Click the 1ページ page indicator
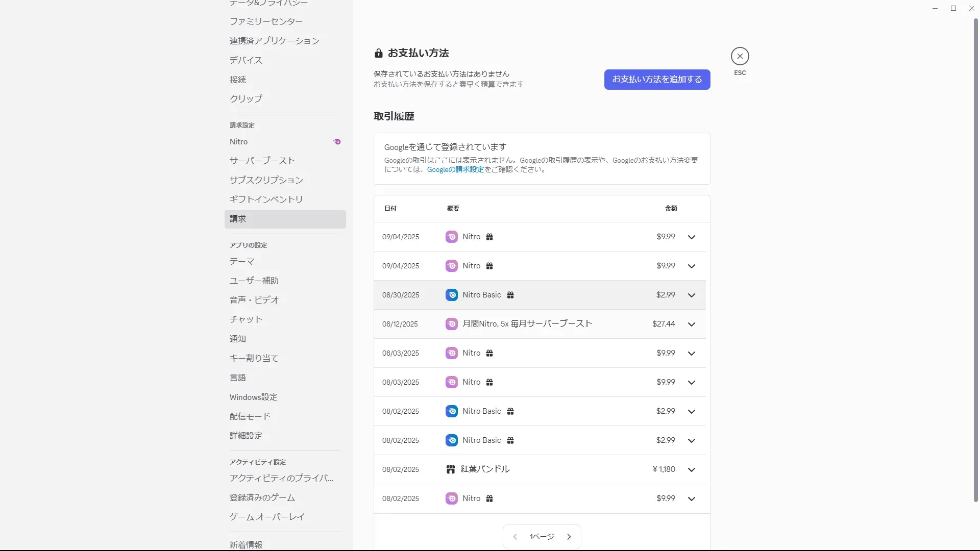This screenshot has width=980, height=551. [x=542, y=537]
